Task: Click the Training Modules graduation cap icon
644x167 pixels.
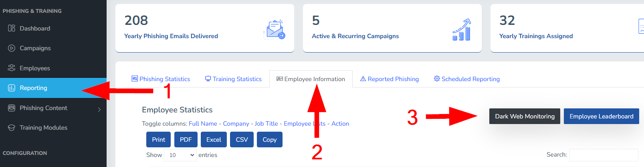Action: point(12,128)
